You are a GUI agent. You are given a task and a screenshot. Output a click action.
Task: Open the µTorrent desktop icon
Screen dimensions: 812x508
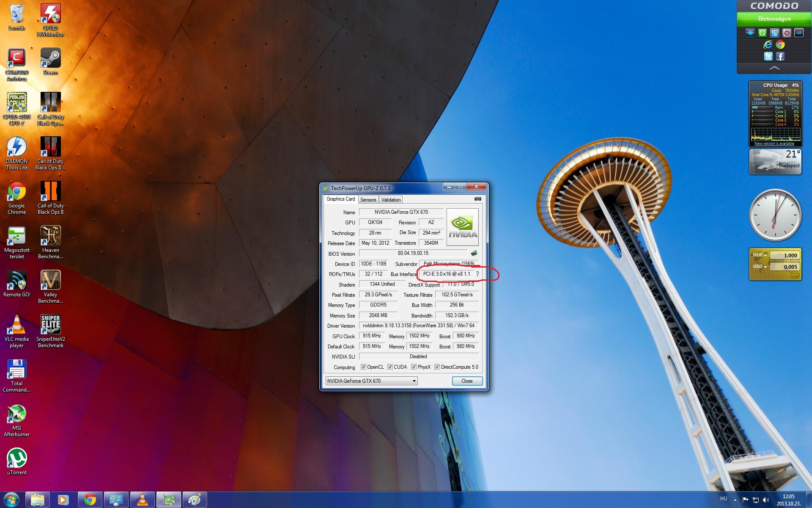(17, 461)
